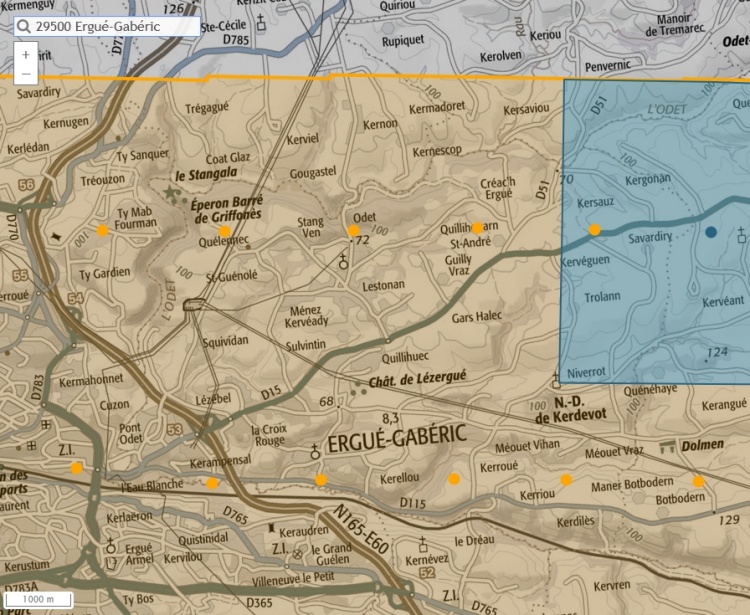Zoom in with the plus button
Viewport: 750px width, 615px height.
coord(25,54)
